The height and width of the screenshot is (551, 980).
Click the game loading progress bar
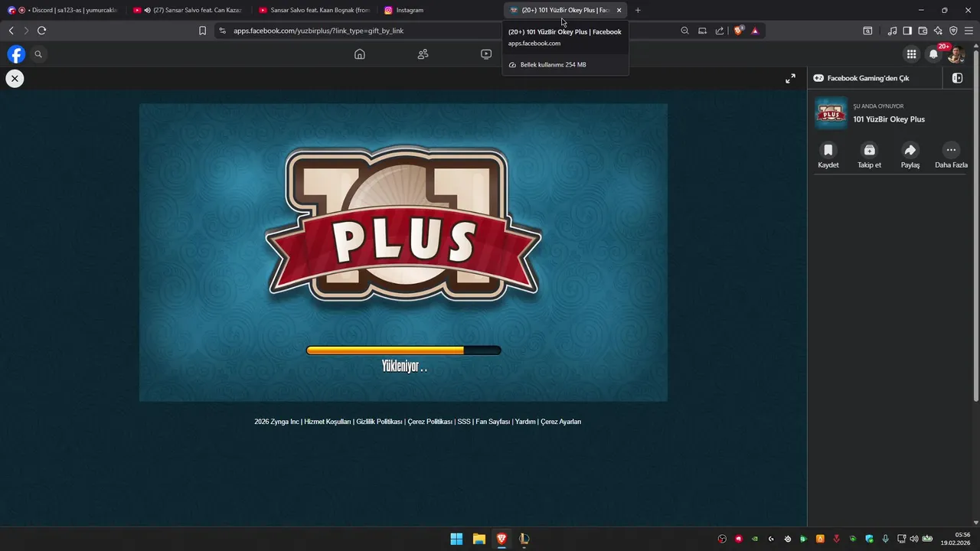(403, 350)
